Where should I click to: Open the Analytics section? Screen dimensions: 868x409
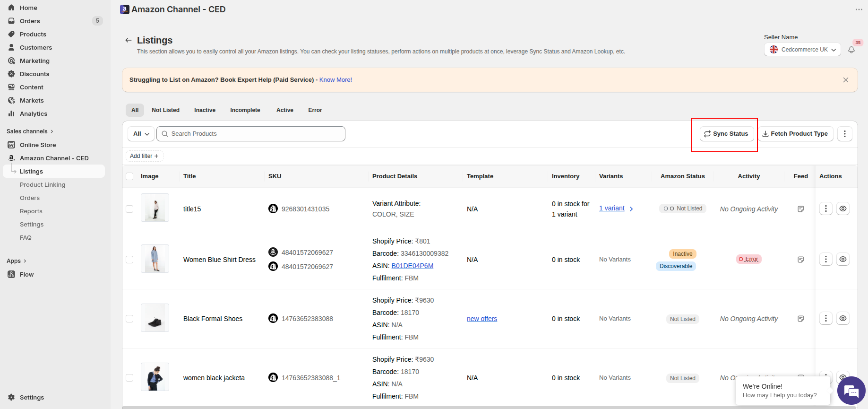click(34, 113)
